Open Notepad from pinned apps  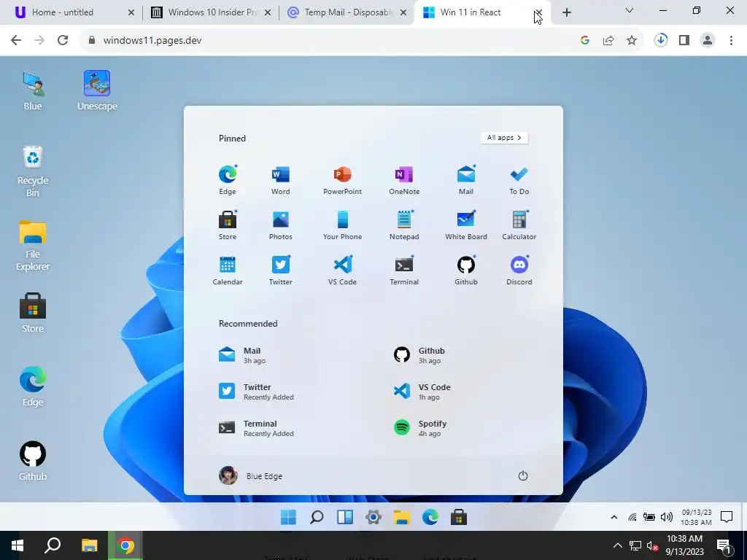click(404, 225)
